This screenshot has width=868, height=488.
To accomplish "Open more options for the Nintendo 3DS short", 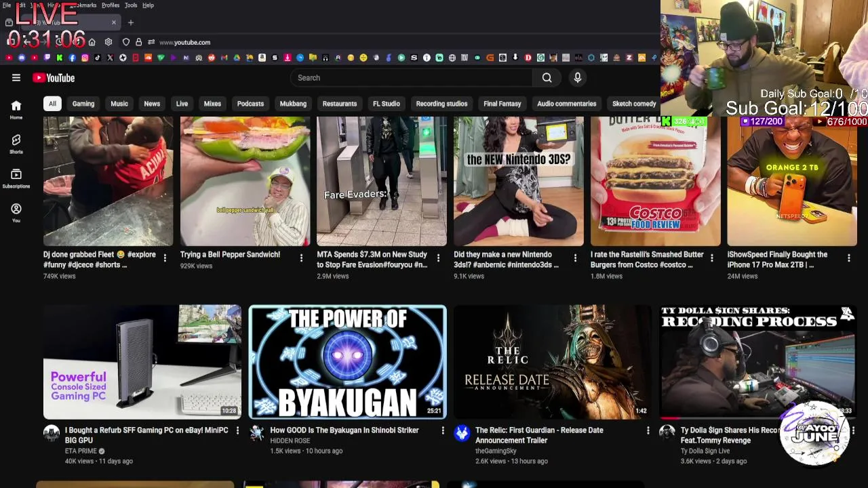I will tap(575, 258).
